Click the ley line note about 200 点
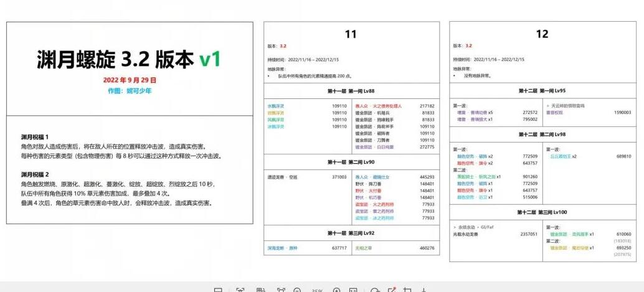 coord(315,76)
